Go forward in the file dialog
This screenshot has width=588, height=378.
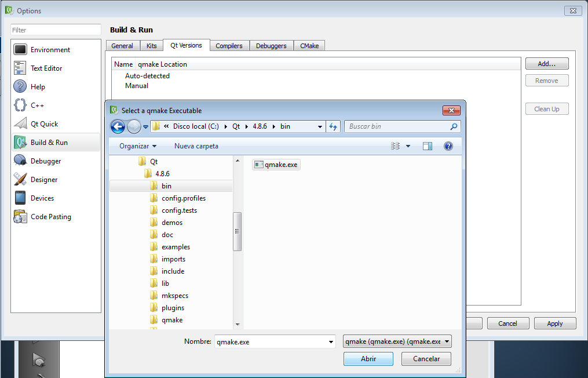133,126
